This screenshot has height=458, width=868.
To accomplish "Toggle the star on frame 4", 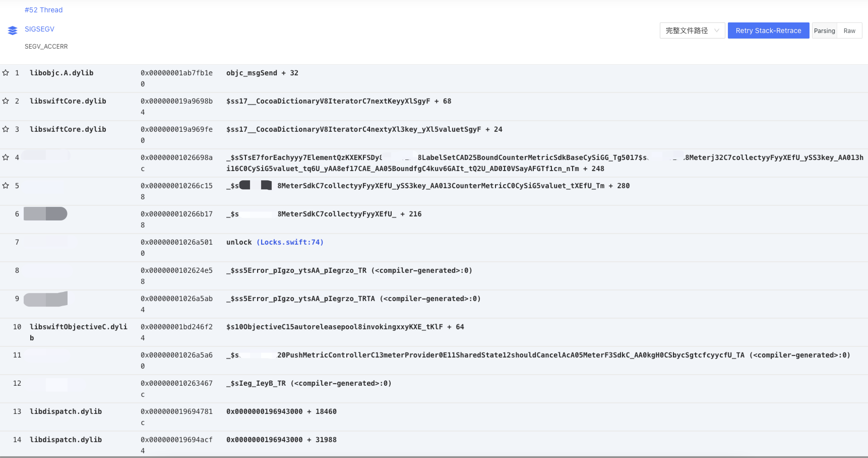I will [5, 157].
